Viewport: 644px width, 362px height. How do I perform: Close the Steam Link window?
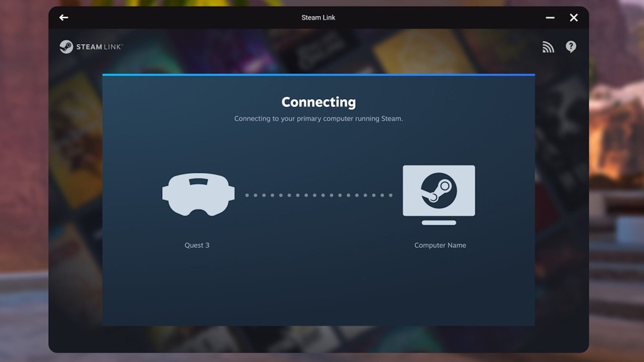pos(574,18)
